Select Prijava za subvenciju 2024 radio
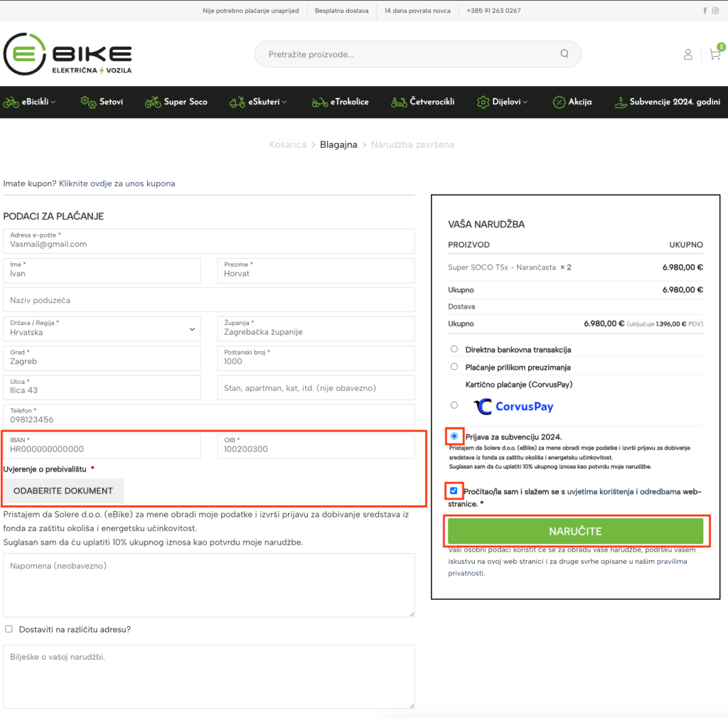This screenshot has width=728, height=718. (454, 436)
